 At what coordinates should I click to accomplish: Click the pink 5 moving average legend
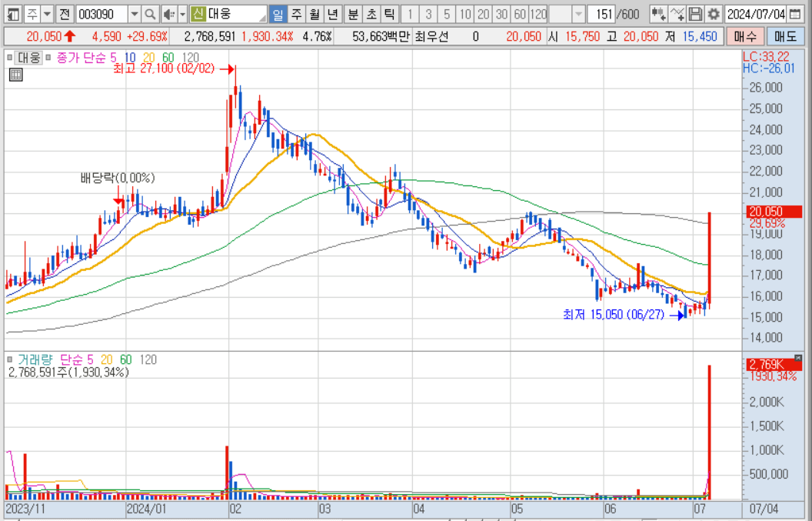pos(113,58)
